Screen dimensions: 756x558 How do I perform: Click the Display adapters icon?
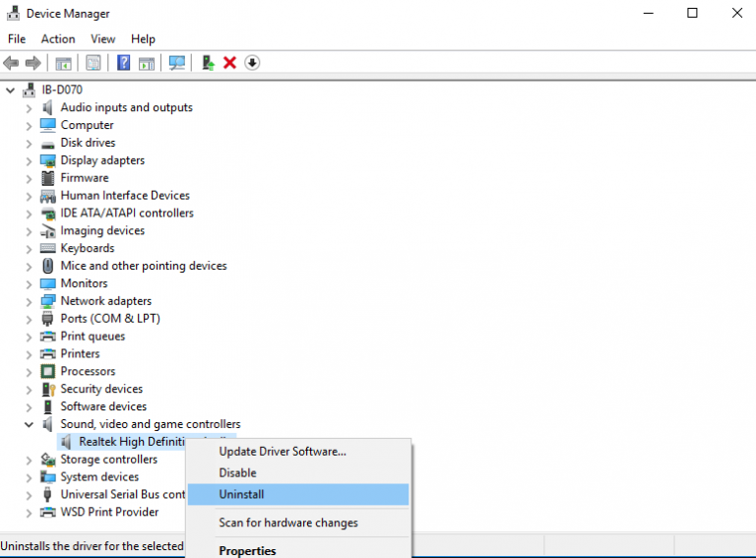[x=47, y=160]
